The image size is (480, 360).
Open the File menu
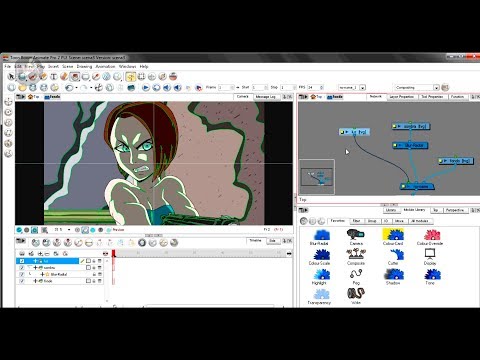(x=7, y=66)
